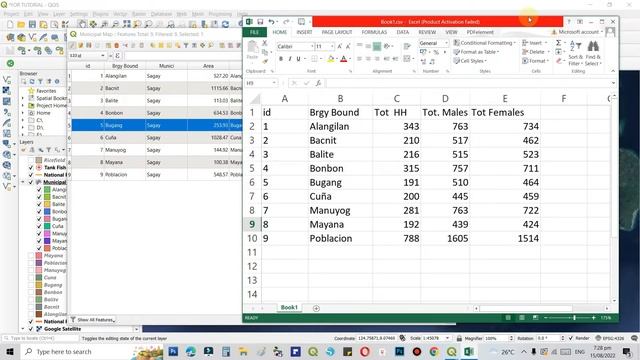Switch to the DATA ribbon tab
This screenshot has width=640, height=360.
[x=402, y=32]
